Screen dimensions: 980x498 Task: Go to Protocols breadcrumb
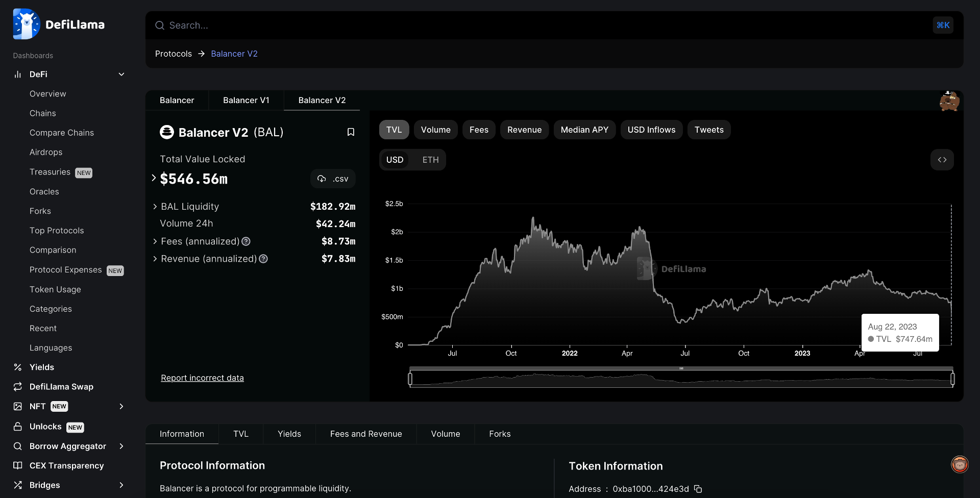(174, 54)
